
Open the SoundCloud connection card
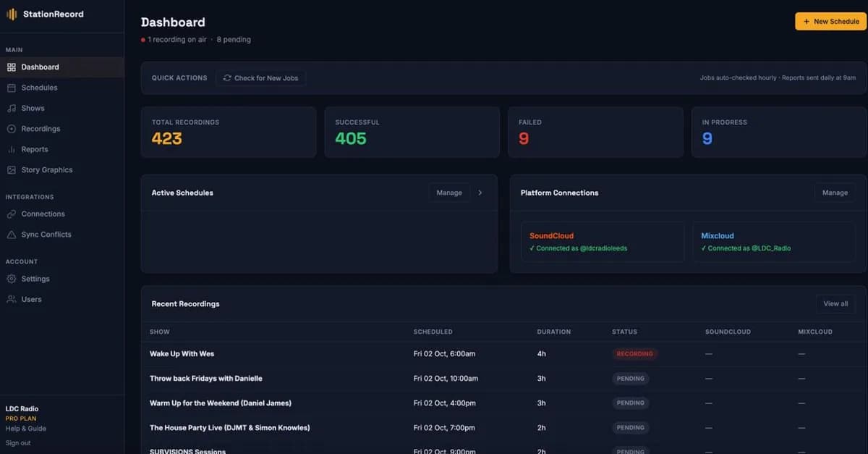603,242
